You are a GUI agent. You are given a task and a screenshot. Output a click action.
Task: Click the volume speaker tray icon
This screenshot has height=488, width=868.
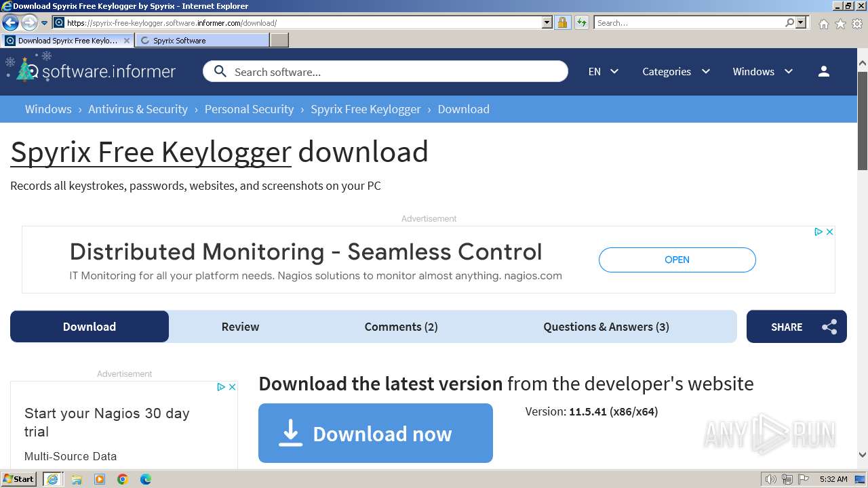pyautogui.click(x=770, y=479)
